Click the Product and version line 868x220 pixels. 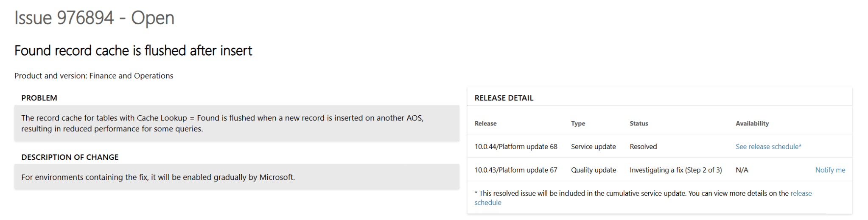point(94,76)
